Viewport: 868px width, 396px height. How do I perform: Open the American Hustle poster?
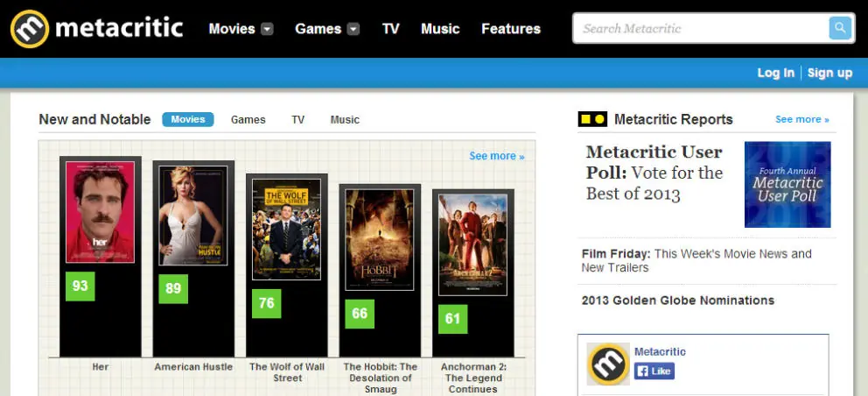click(193, 216)
